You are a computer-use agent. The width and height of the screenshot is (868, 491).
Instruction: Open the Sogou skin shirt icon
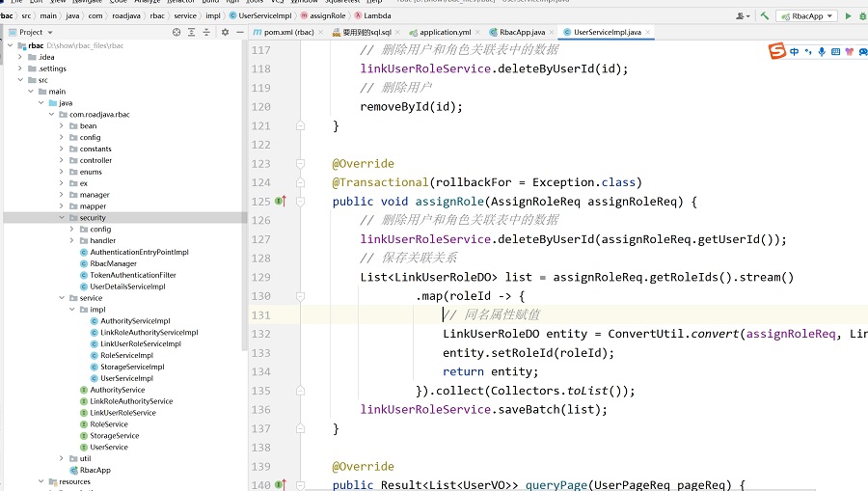coord(849,51)
